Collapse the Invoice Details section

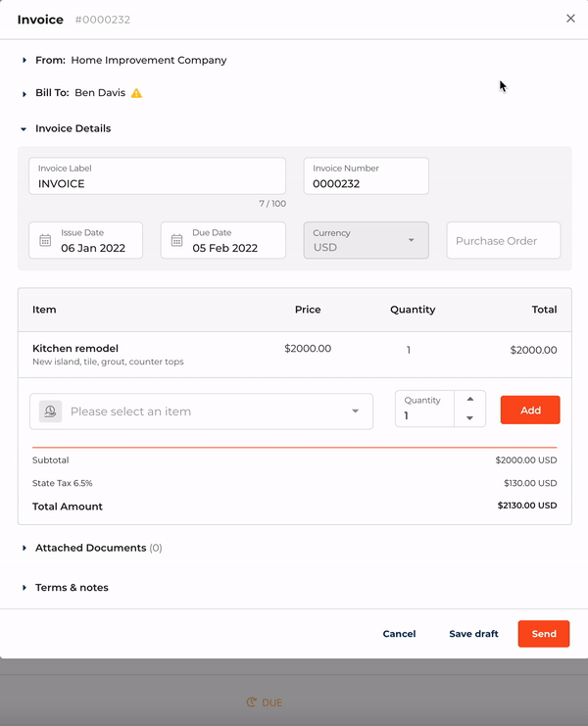coord(24,129)
